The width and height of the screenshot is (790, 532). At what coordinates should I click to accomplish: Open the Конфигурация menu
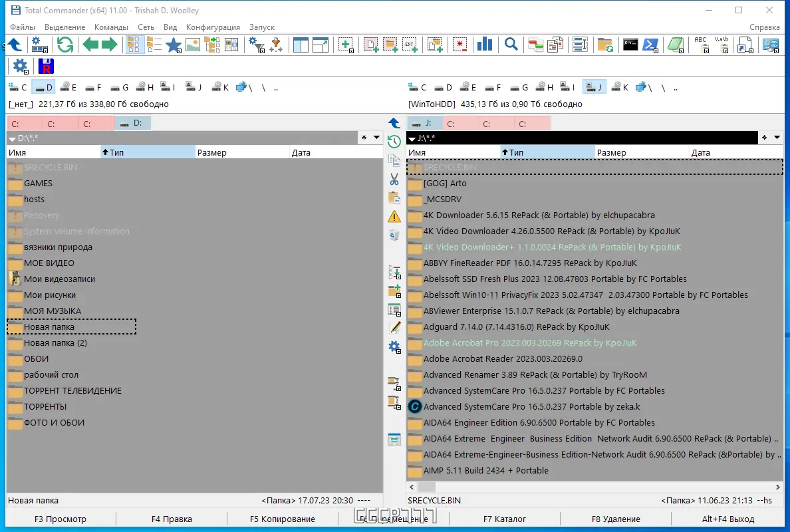211,27
